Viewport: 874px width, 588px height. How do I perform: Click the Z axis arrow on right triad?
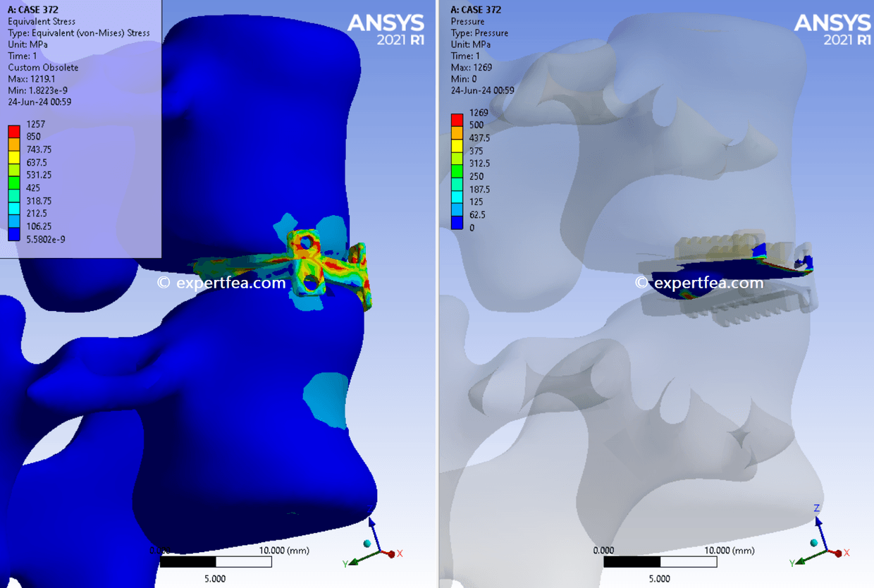[x=818, y=522]
